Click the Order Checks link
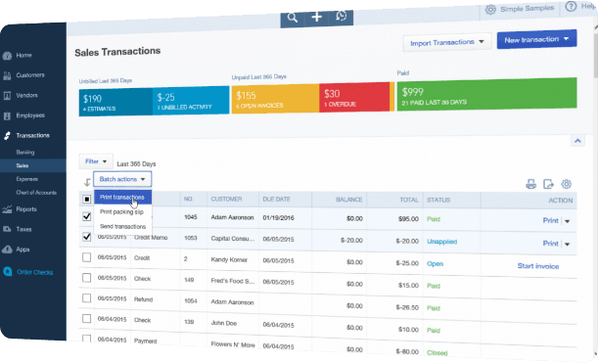This screenshot has height=364, width=598. (x=34, y=272)
